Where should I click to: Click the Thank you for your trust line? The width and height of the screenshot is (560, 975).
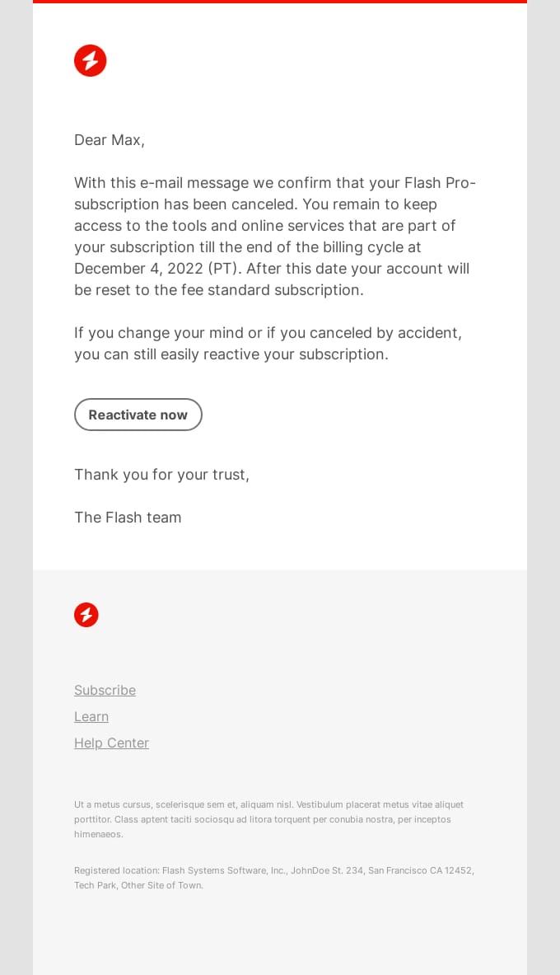point(161,474)
